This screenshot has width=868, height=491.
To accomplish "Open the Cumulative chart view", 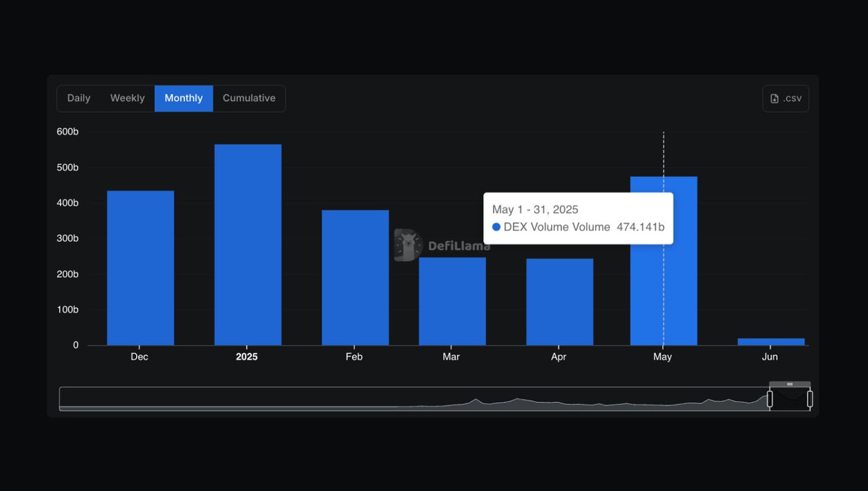I will (249, 98).
